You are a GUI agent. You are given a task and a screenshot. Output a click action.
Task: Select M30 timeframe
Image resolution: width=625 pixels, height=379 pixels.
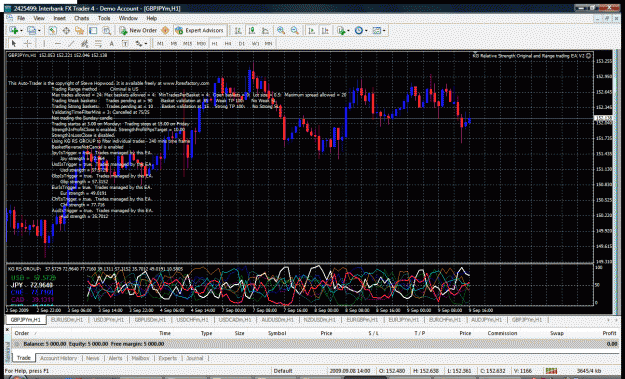[201, 43]
